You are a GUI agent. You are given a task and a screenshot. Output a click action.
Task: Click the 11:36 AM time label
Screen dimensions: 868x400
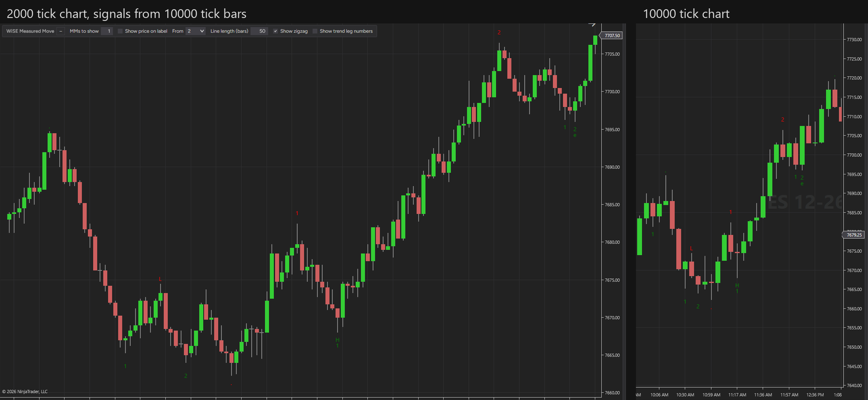pos(763,395)
